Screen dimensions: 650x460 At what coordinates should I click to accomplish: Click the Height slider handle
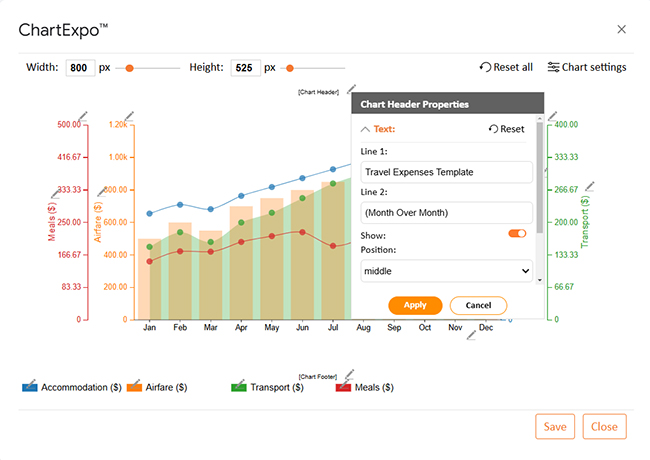click(x=290, y=68)
